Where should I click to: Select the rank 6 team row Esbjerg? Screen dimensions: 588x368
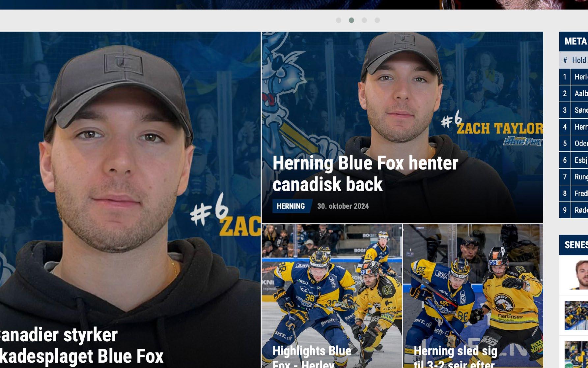point(574,160)
